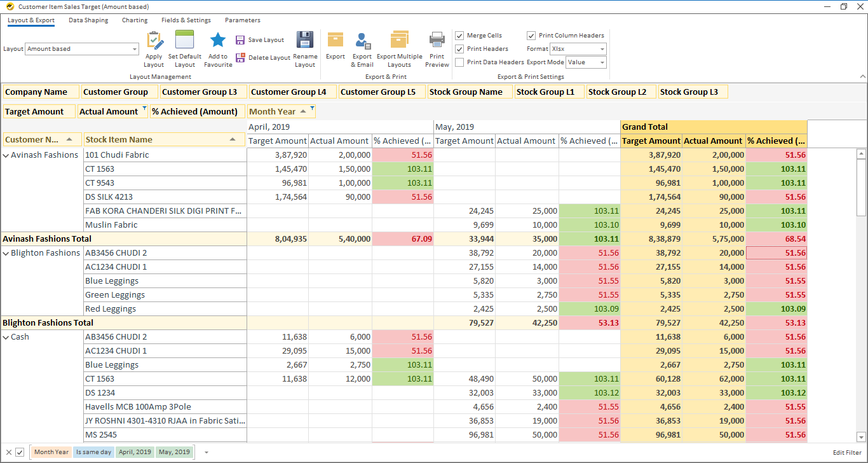The height and width of the screenshot is (463, 868).
Task: Click the Add to Favourite star
Action: coord(218,41)
